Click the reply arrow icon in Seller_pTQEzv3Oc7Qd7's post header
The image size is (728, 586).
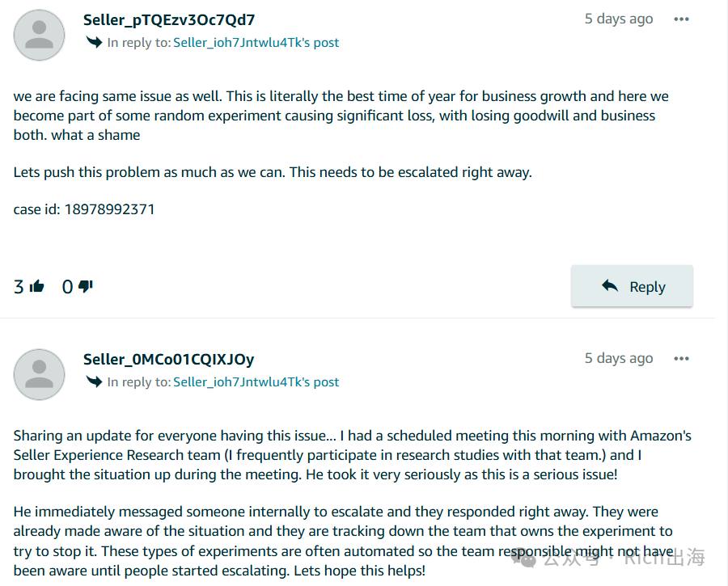point(95,42)
